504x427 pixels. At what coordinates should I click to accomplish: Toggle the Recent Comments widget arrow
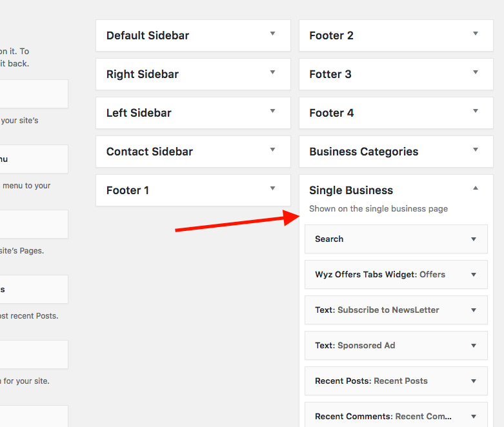(474, 417)
